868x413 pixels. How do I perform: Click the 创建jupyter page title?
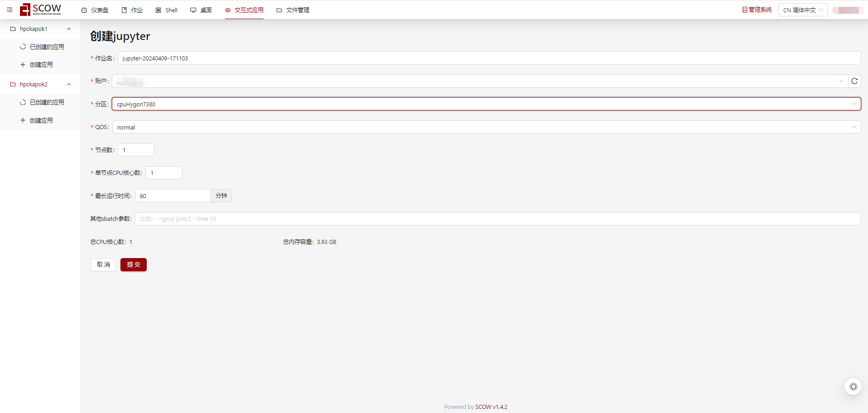pyautogui.click(x=120, y=36)
